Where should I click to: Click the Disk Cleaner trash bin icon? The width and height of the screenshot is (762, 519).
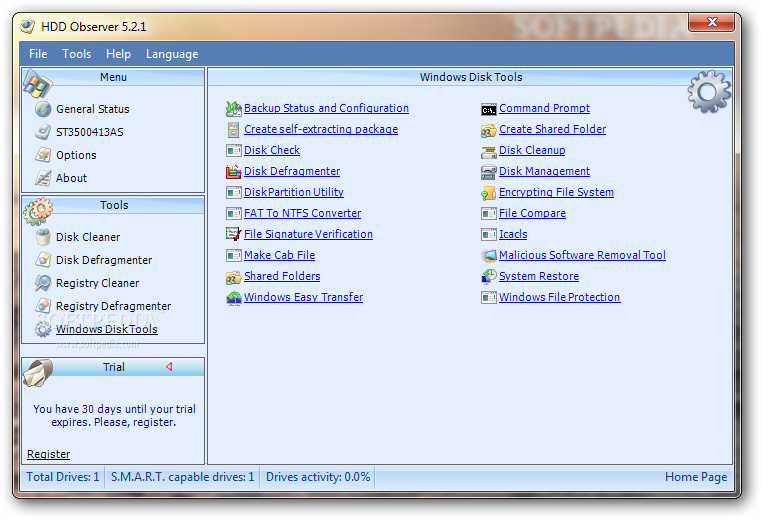click(43, 237)
